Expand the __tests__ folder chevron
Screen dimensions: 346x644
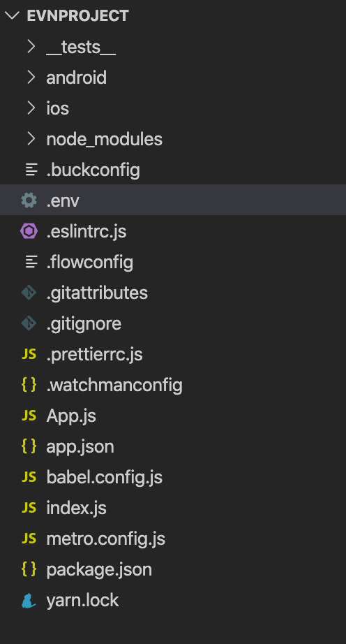pyautogui.click(x=31, y=46)
